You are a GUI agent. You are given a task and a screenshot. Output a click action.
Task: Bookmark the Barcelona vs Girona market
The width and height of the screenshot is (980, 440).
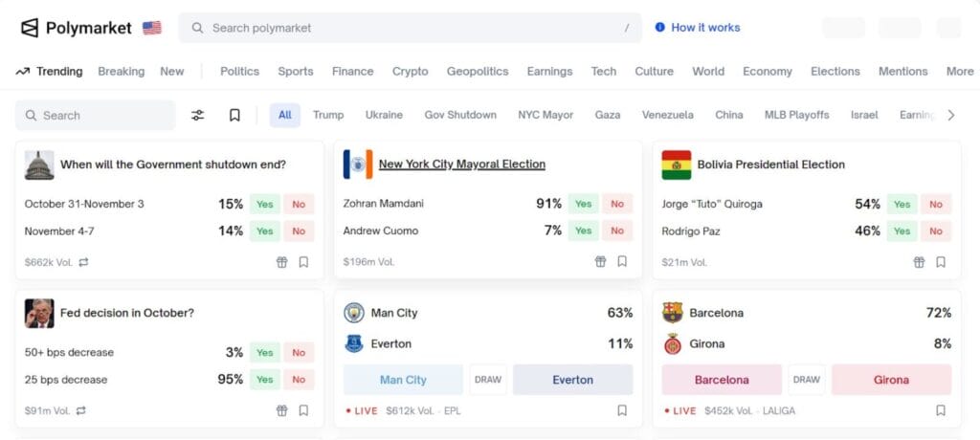click(x=941, y=410)
